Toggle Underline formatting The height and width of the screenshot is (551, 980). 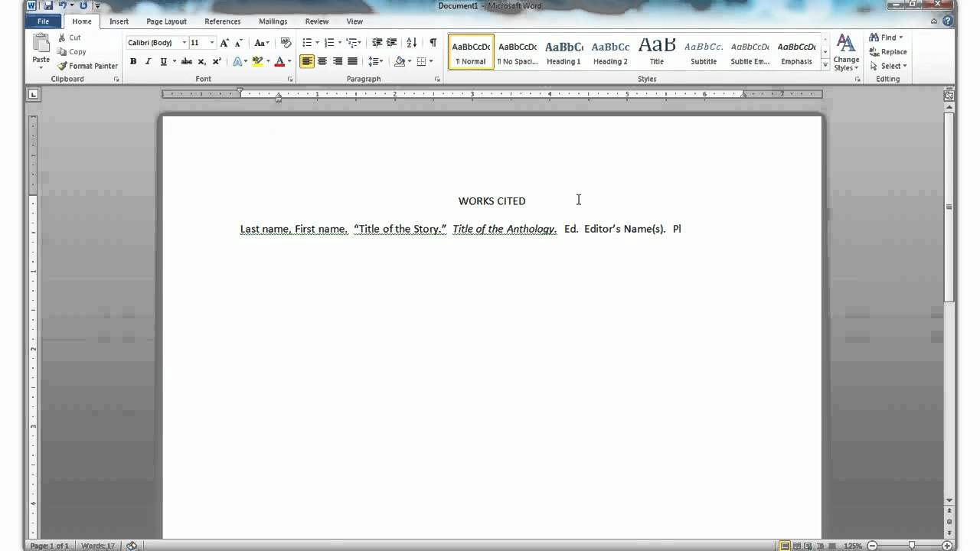(163, 61)
